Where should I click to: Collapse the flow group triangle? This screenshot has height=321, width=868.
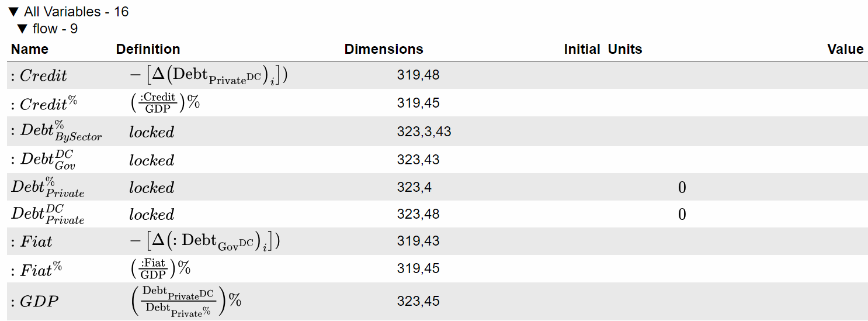[22, 29]
